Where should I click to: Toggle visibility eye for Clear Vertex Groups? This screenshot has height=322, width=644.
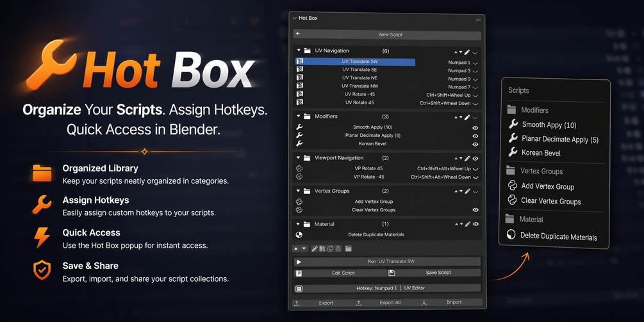pos(475,210)
